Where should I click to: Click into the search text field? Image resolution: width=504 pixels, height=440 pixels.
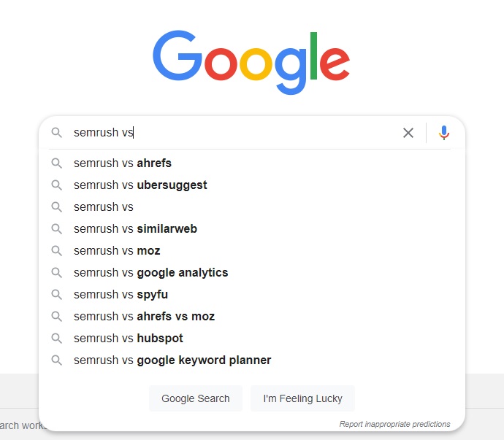pyautogui.click(x=234, y=132)
